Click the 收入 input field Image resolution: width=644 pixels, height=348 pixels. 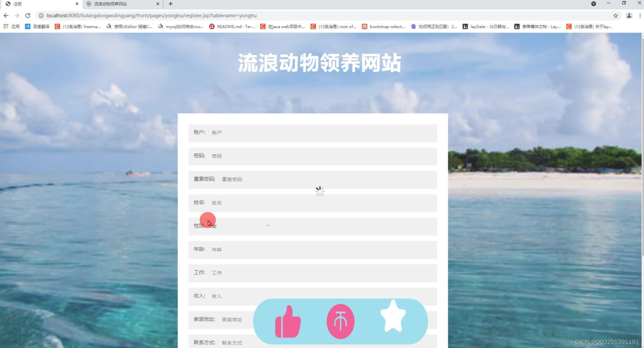click(x=313, y=296)
